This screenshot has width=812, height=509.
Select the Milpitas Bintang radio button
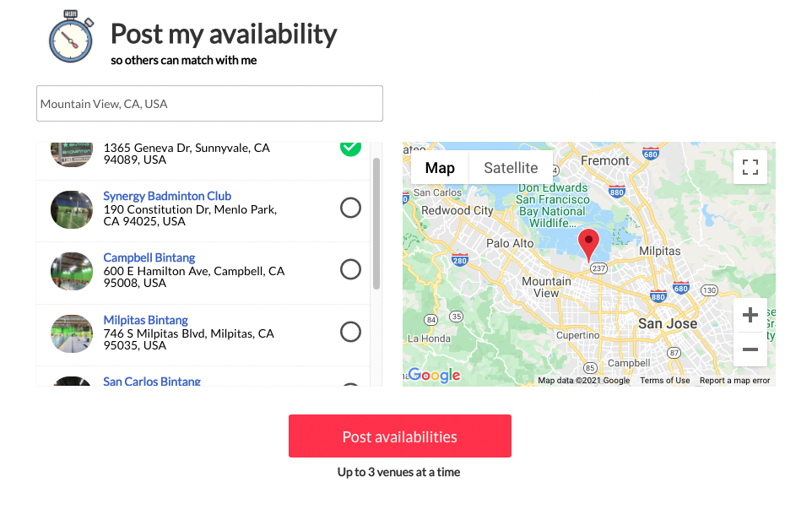click(x=350, y=332)
